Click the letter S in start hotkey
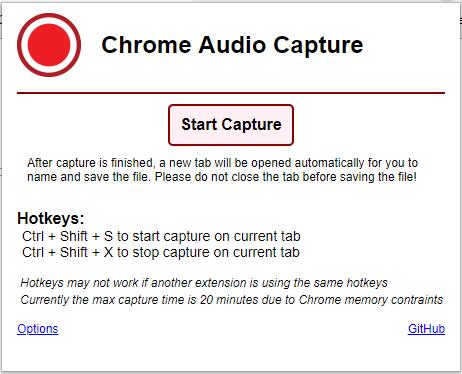Screen dimensions: 462x374 (x=108, y=236)
